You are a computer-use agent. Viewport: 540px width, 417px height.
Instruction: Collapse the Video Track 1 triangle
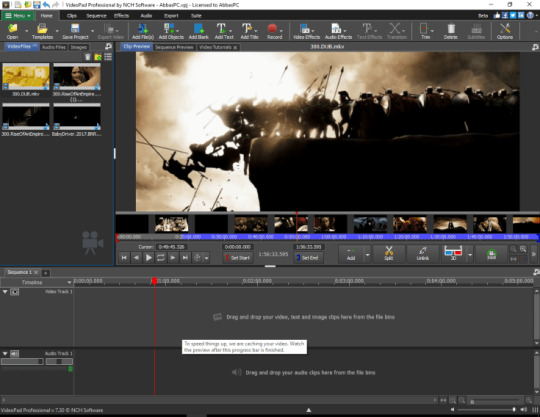(5, 292)
